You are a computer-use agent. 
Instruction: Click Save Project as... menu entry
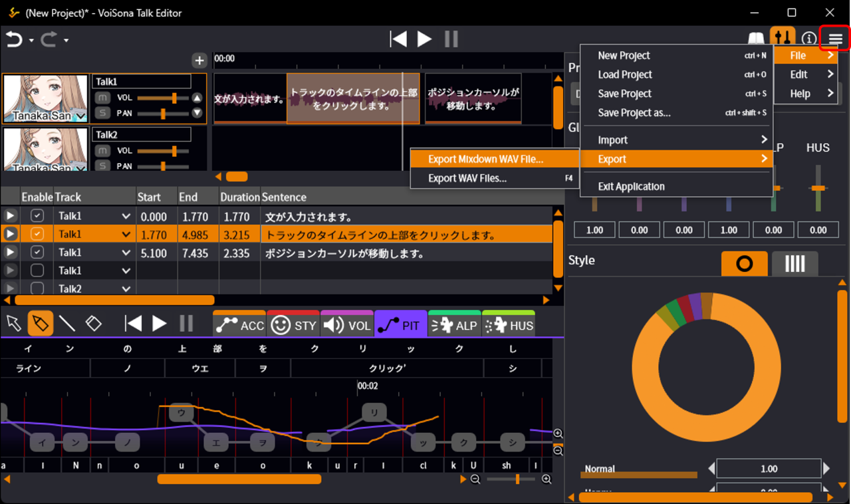634,113
